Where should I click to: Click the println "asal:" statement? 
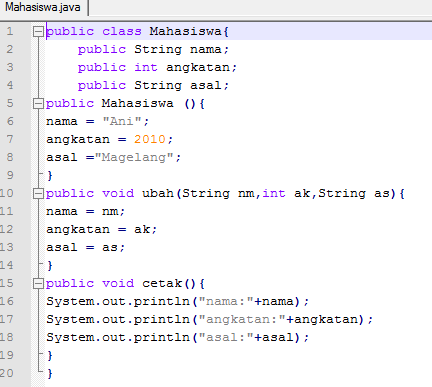[x=178, y=338]
